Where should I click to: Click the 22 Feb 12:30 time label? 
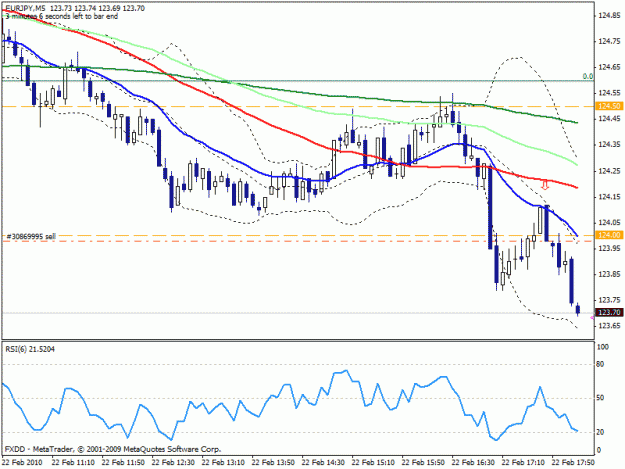tap(173, 462)
